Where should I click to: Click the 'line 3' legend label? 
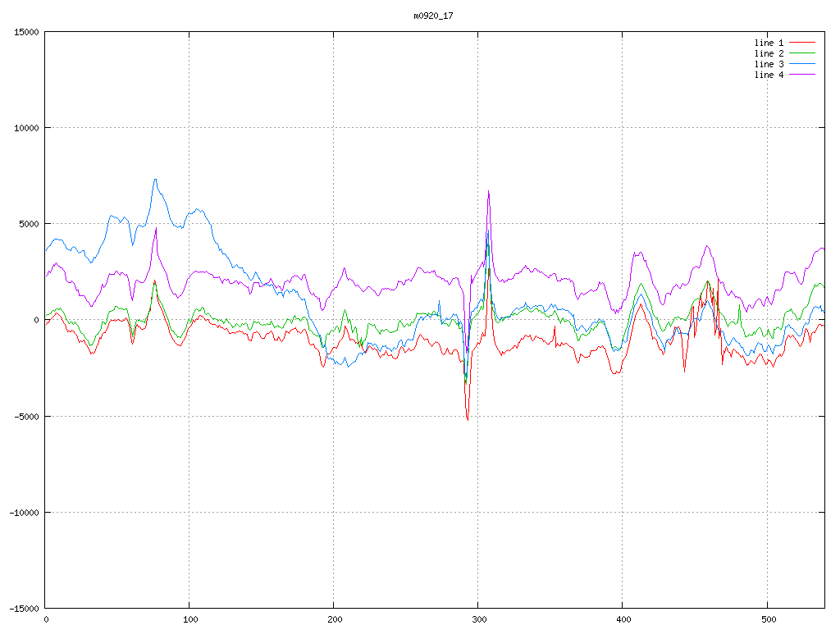pos(769,64)
